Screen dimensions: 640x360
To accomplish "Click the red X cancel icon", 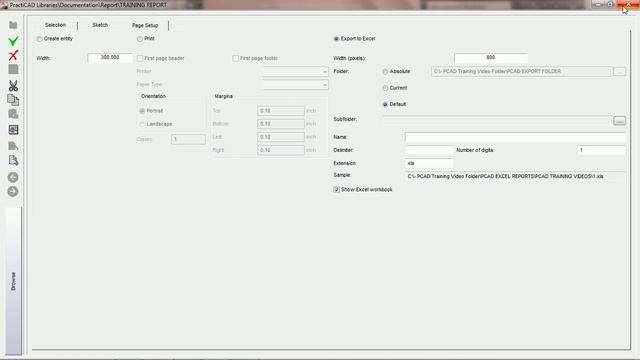I will [x=13, y=55].
